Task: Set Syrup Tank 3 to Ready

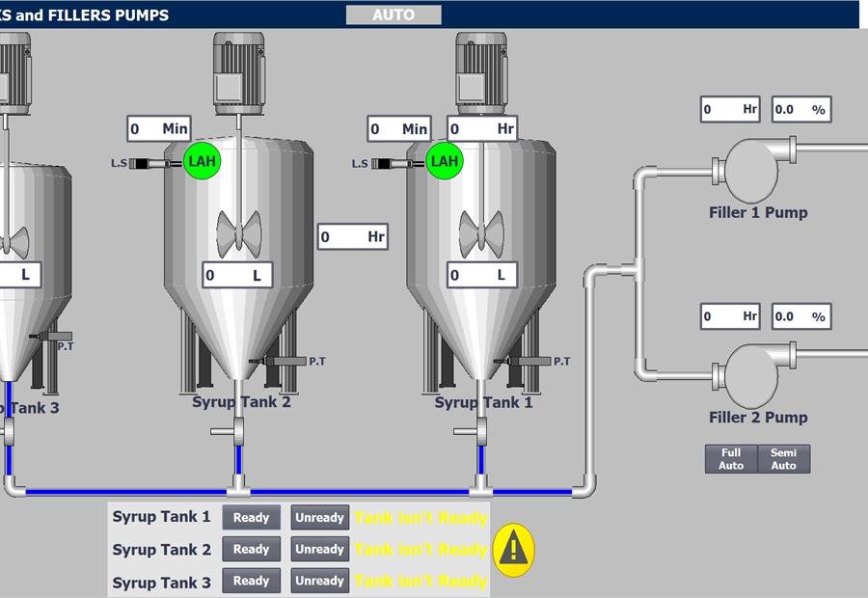Action: 252,581
